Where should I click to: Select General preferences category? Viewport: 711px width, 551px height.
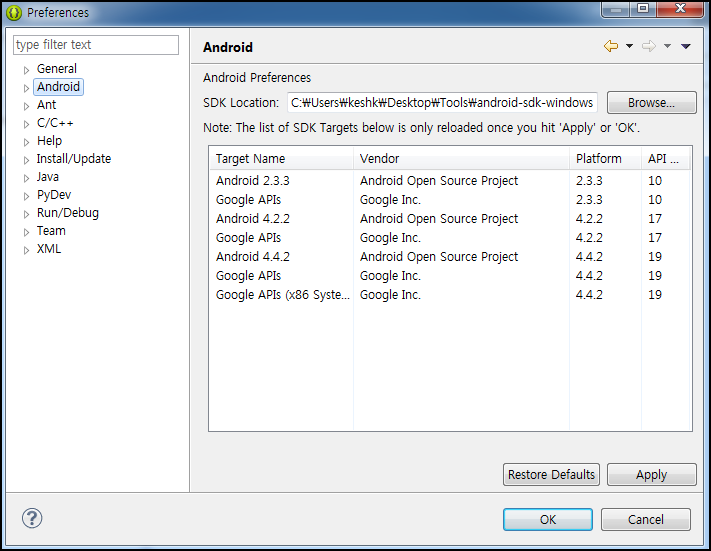(x=57, y=68)
